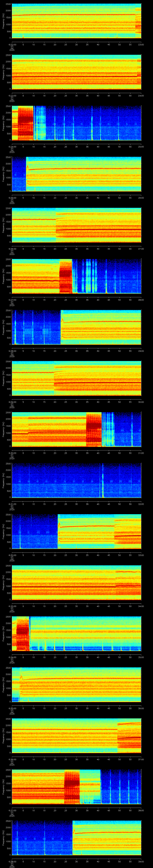Click the 29:00 end time label
Screen dimensions: 153x868
(x=141, y=351)
